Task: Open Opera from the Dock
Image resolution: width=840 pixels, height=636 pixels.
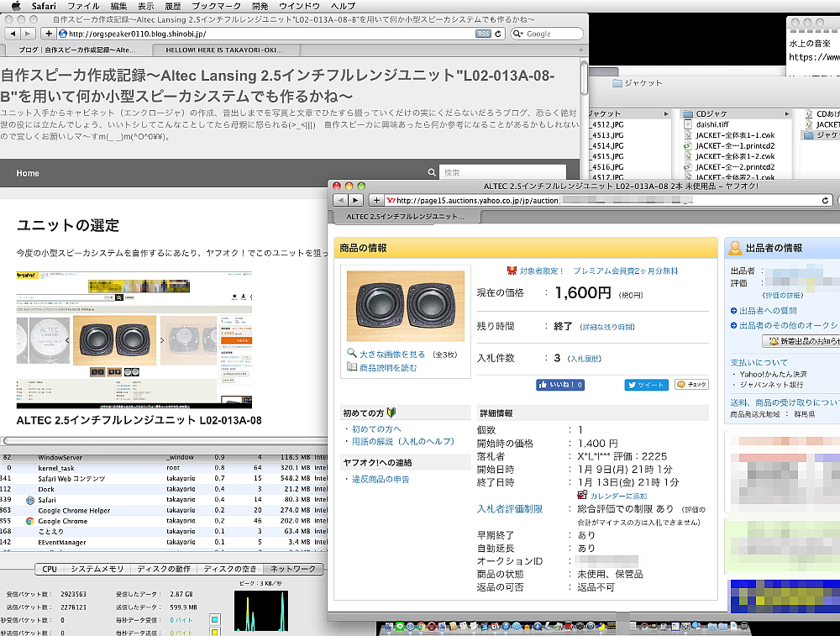Action: pyautogui.click(x=432, y=627)
